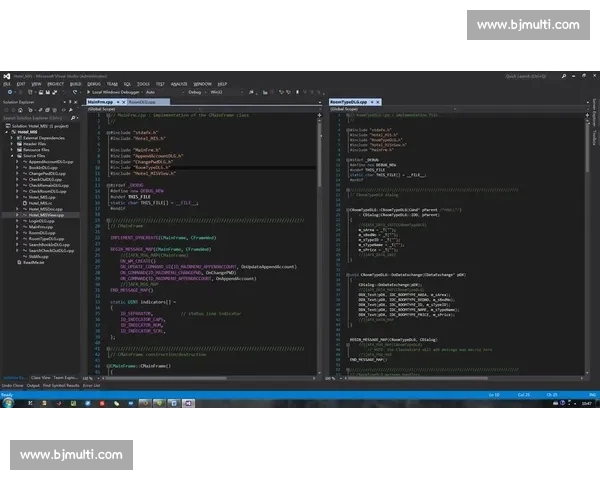Switch to the RoomDLG.cpp tab
Screen dimensions: 600x480
(x=142, y=102)
